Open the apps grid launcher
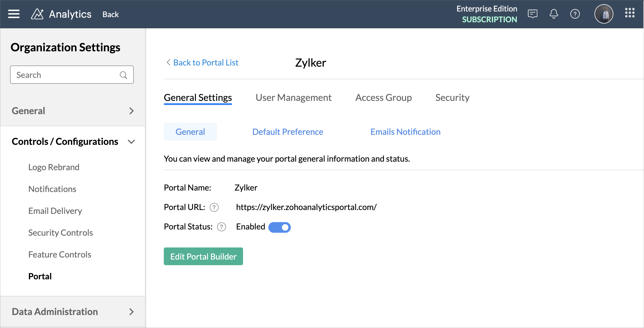Viewport: 644px width, 328px height. click(630, 13)
